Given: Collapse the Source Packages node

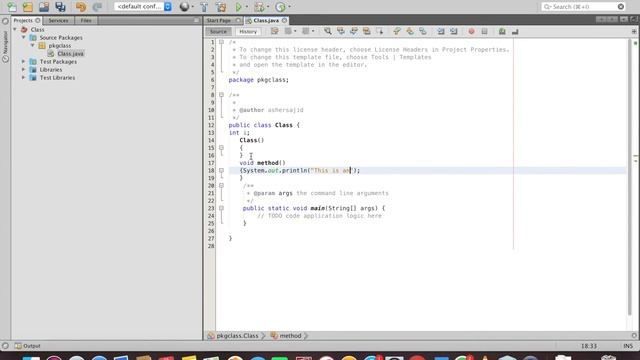Looking at the screenshot, I should click(24, 38).
